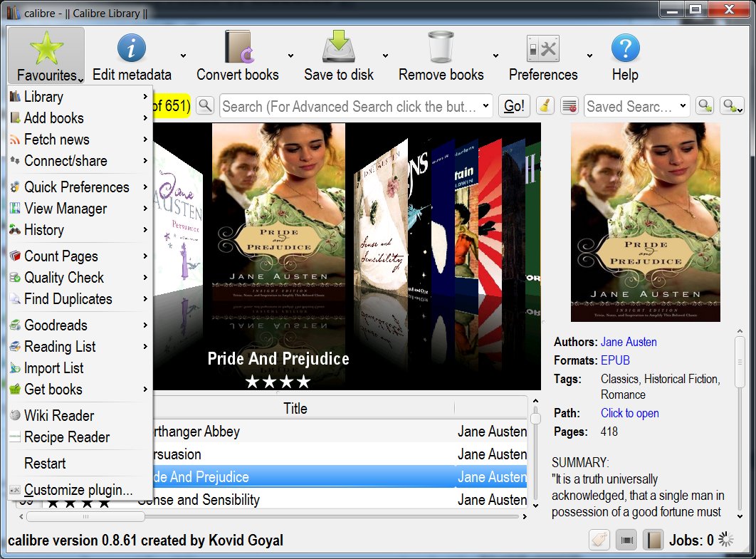Clear search with the broom icon

click(545, 105)
